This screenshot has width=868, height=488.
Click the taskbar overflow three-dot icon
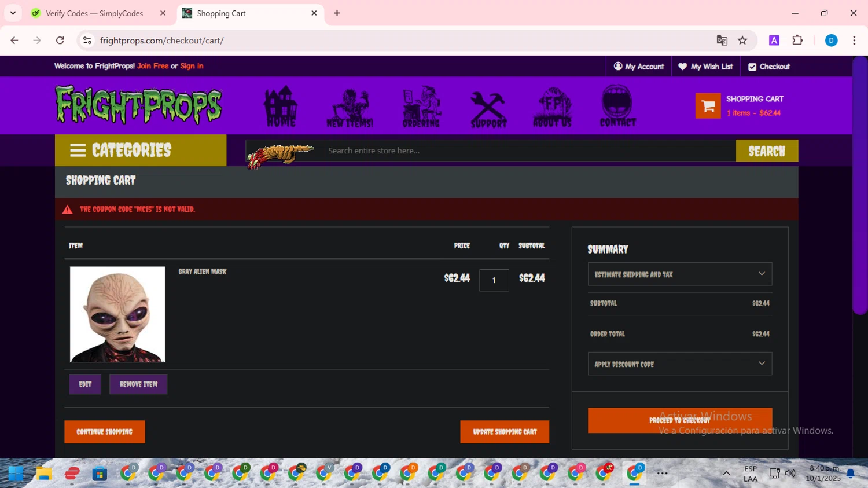(662, 474)
